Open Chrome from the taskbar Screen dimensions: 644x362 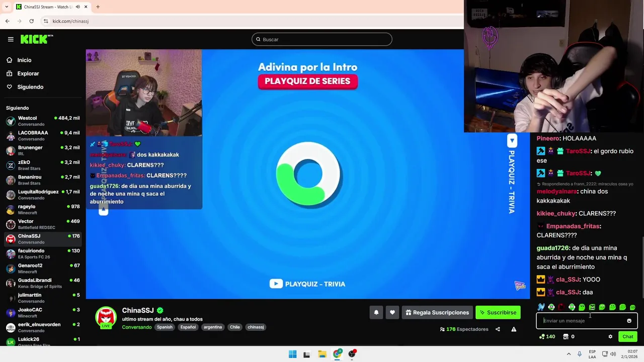tap(337, 354)
